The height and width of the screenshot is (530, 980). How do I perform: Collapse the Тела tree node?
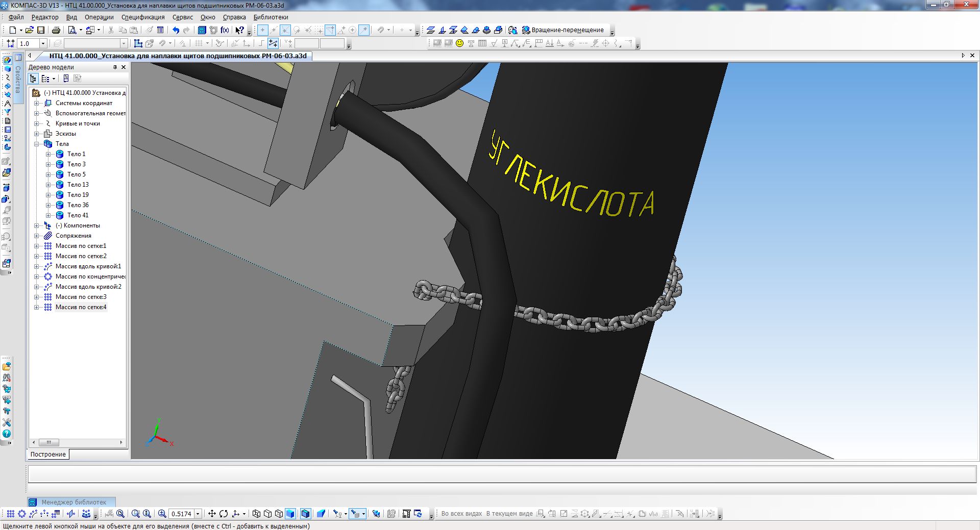tap(37, 144)
